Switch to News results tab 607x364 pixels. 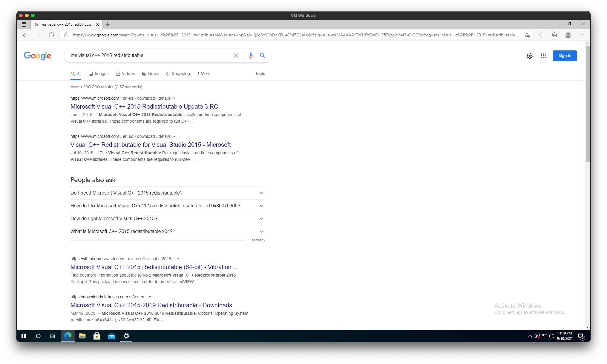pos(151,74)
